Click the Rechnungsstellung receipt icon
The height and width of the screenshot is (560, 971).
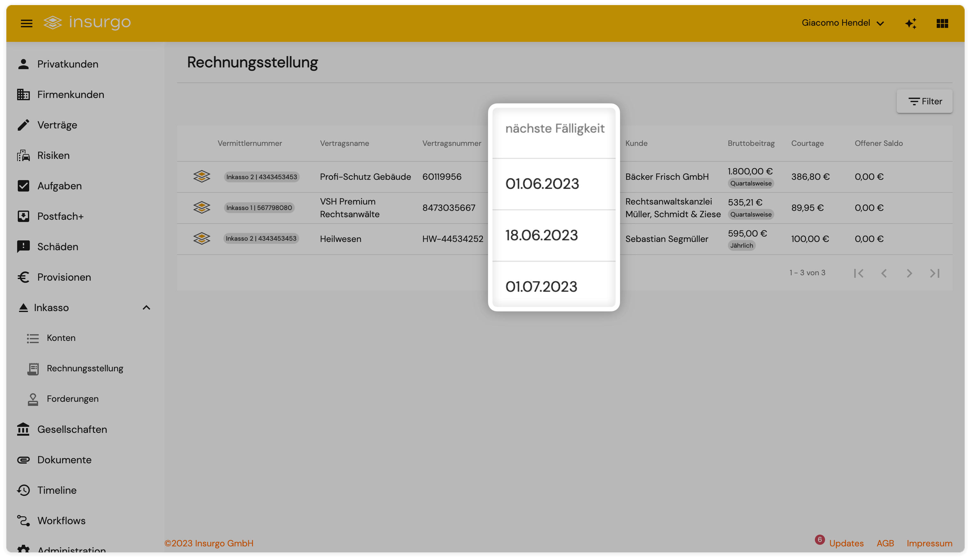coord(33,368)
